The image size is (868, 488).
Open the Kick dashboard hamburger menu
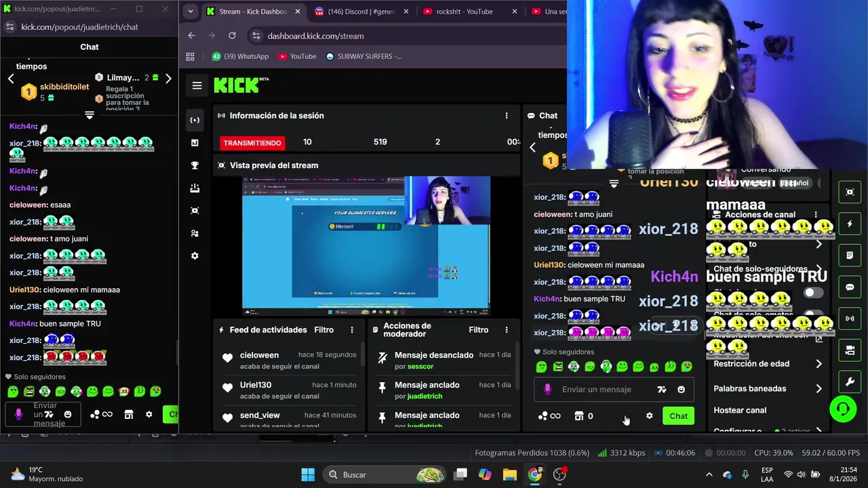point(197,85)
